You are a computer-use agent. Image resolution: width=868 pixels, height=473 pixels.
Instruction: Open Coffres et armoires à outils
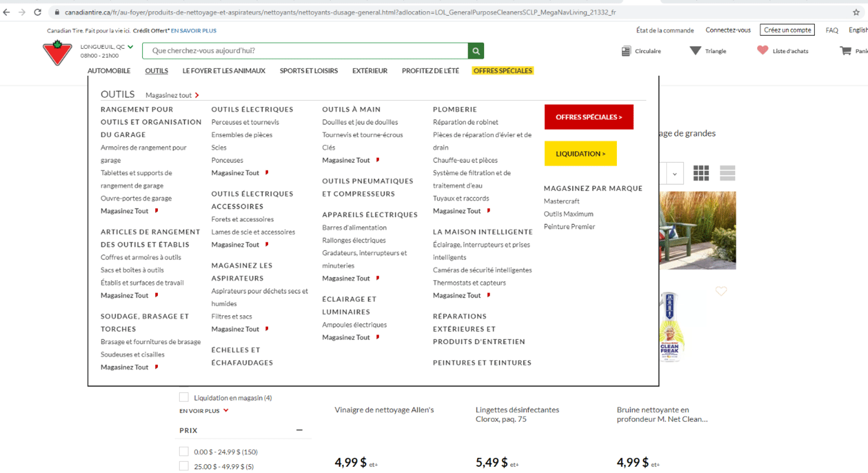[141, 257]
